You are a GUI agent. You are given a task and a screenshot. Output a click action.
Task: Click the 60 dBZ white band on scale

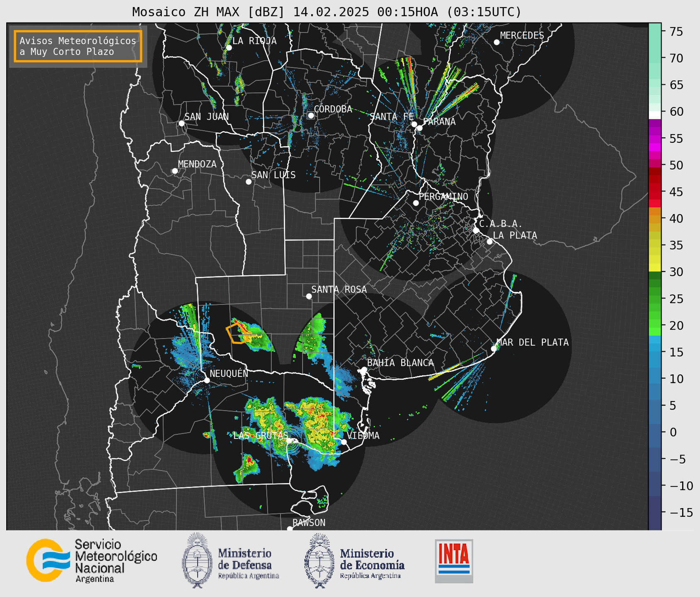pyautogui.click(x=654, y=115)
